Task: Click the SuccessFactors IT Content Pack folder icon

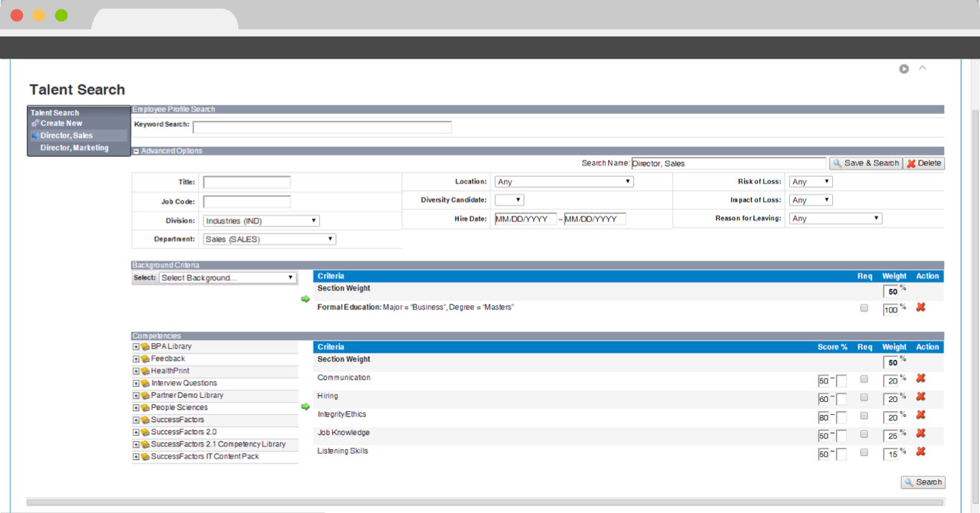Action: click(145, 456)
